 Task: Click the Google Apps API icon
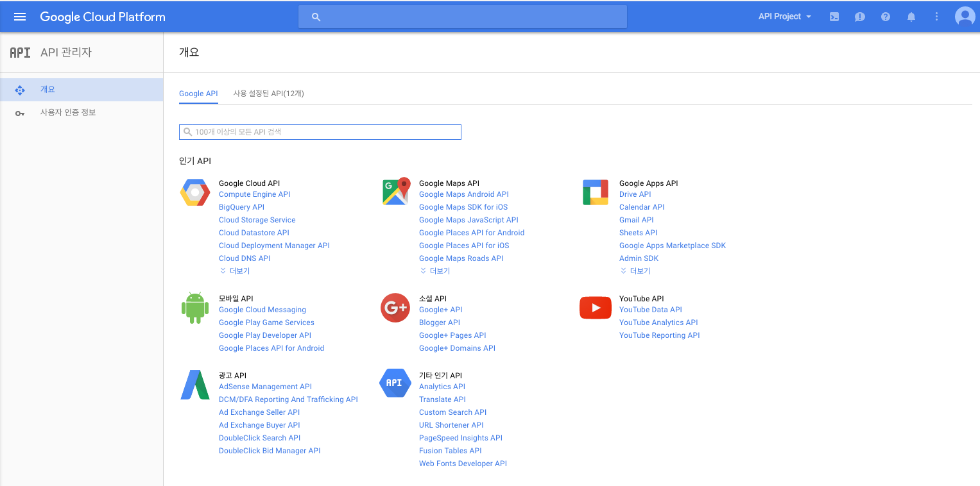click(x=596, y=192)
